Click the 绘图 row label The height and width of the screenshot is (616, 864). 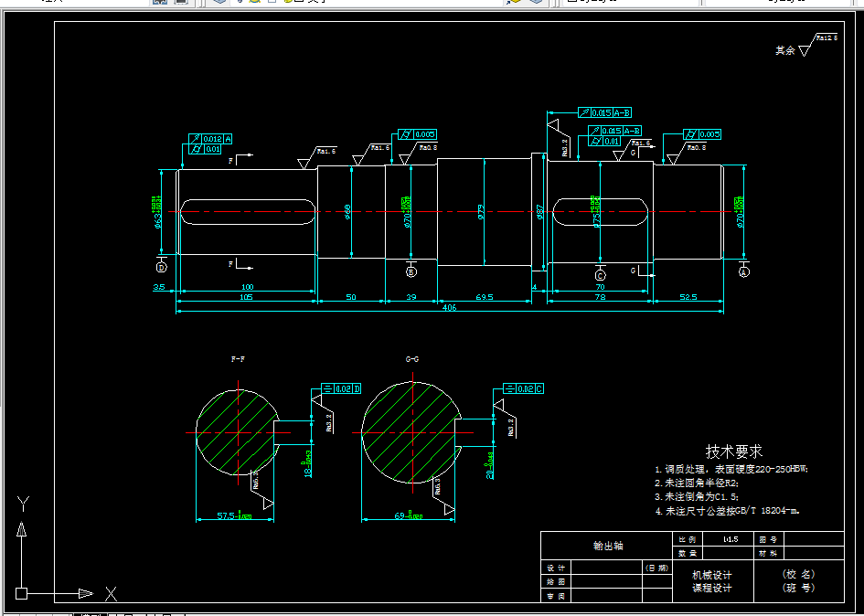(x=556, y=582)
